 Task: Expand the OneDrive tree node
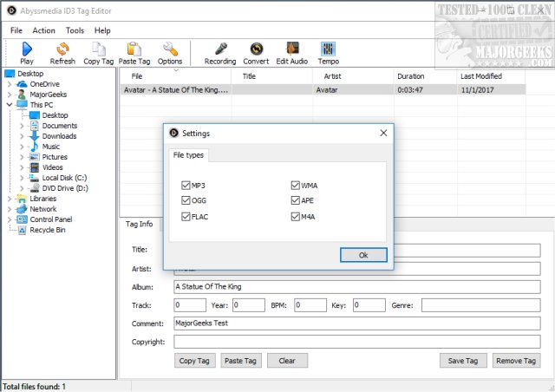(10, 84)
